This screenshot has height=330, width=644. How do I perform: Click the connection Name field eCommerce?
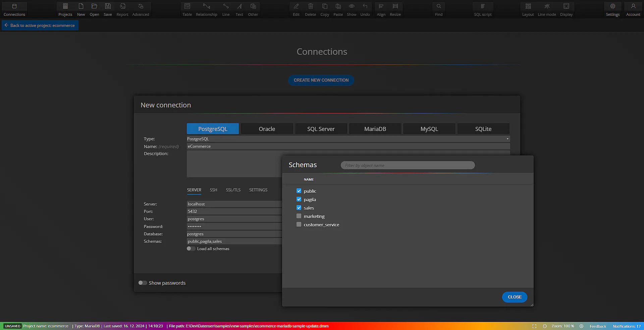coord(348,146)
